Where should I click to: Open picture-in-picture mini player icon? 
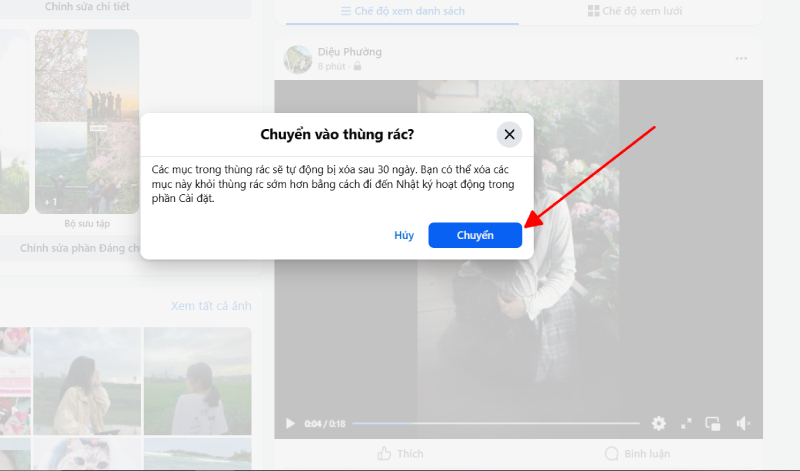click(713, 424)
